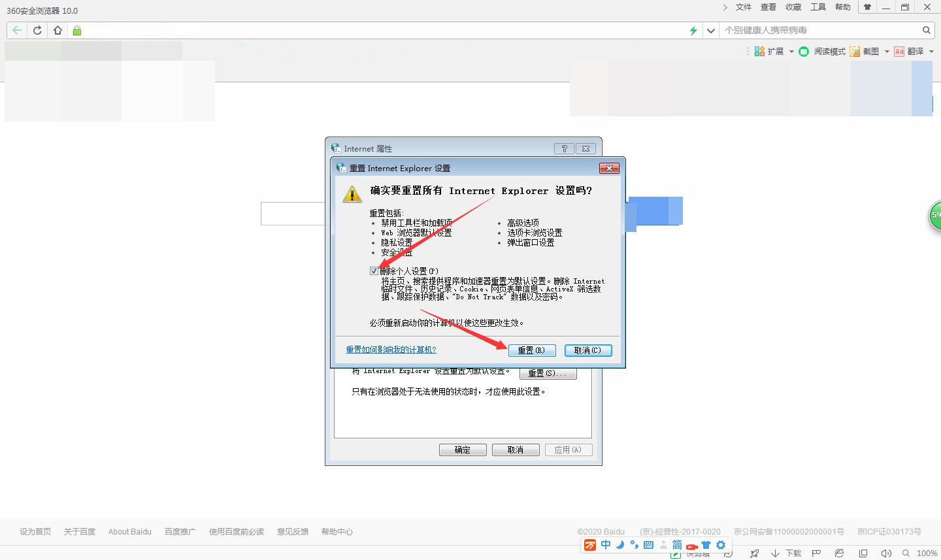Screen dimensions: 941x560
Task: Open the IME settings gear icon
Action: pos(721,545)
